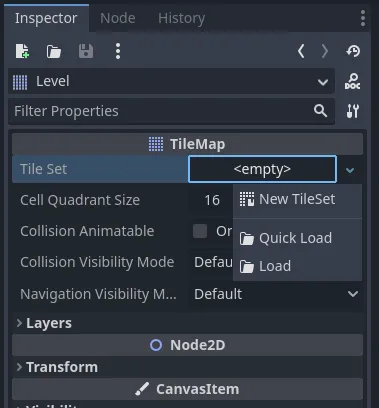The height and width of the screenshot is (408, 379).
Task: Open Inspector dock options three dots
Action: 363,18
